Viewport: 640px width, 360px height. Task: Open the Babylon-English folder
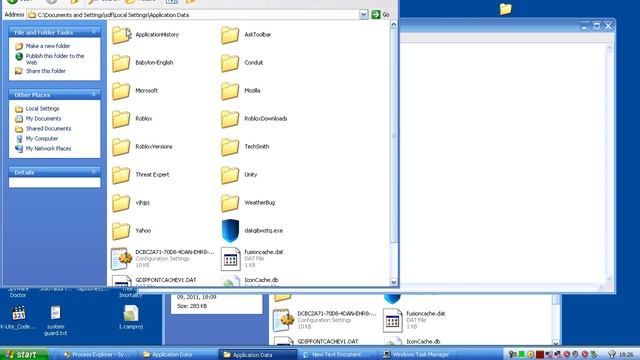point(142,63)
